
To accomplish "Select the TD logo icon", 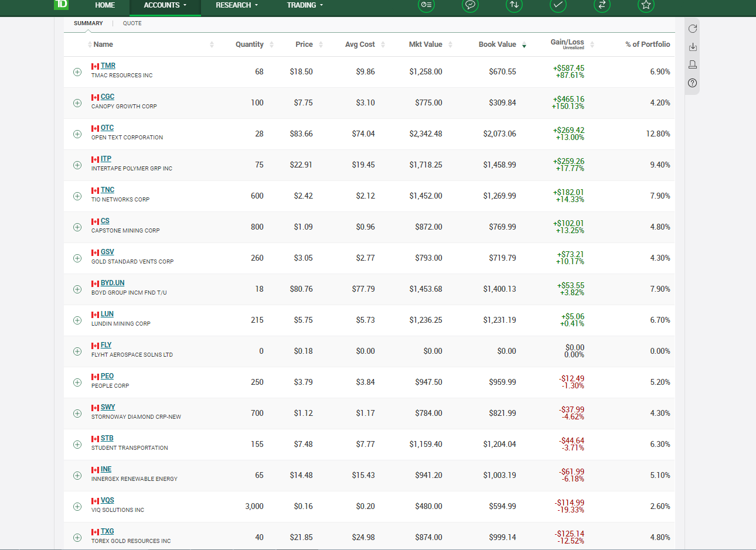I will [x=60, y=5].
